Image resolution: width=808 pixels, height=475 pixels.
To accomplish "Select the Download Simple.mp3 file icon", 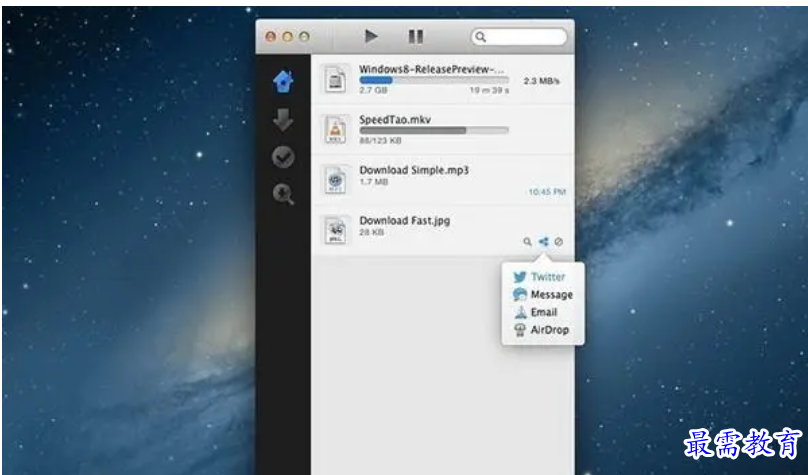I will click(x=335, y=180).
